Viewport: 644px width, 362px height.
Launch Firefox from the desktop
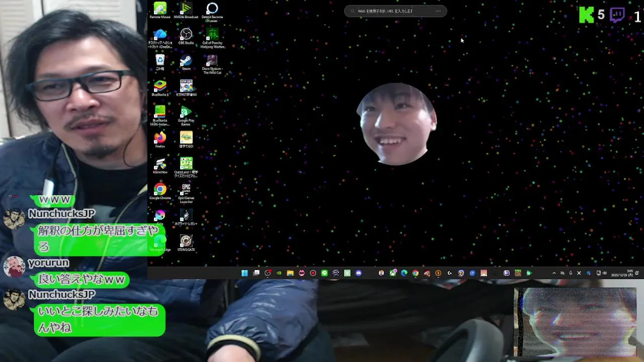pyautogui.click(x=160, y=140)
